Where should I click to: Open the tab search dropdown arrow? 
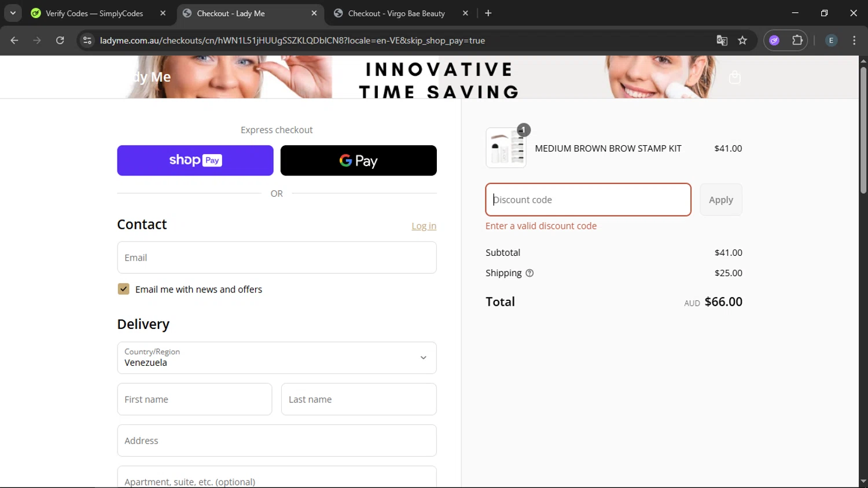pos(13,13)
